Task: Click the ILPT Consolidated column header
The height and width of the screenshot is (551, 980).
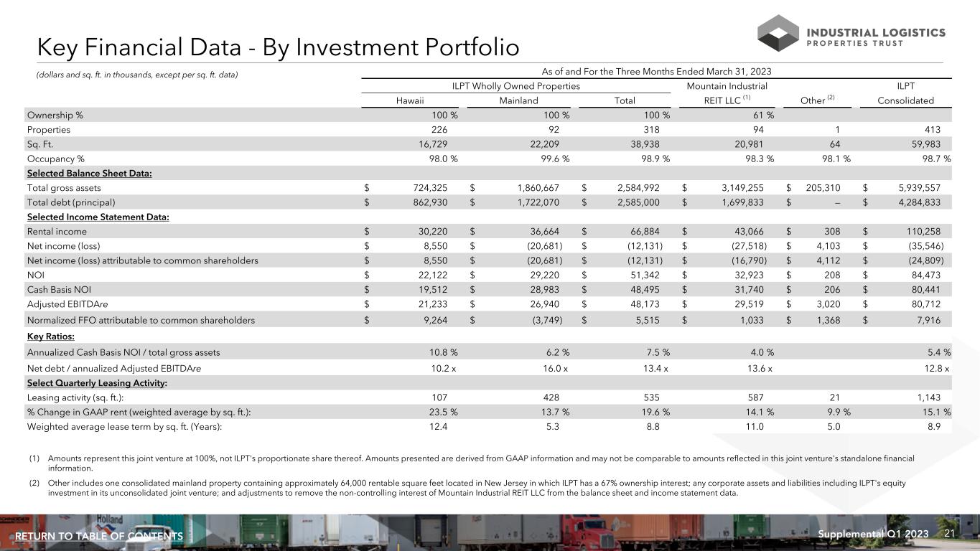Action: pyautogui.click(x=906, y=93)
